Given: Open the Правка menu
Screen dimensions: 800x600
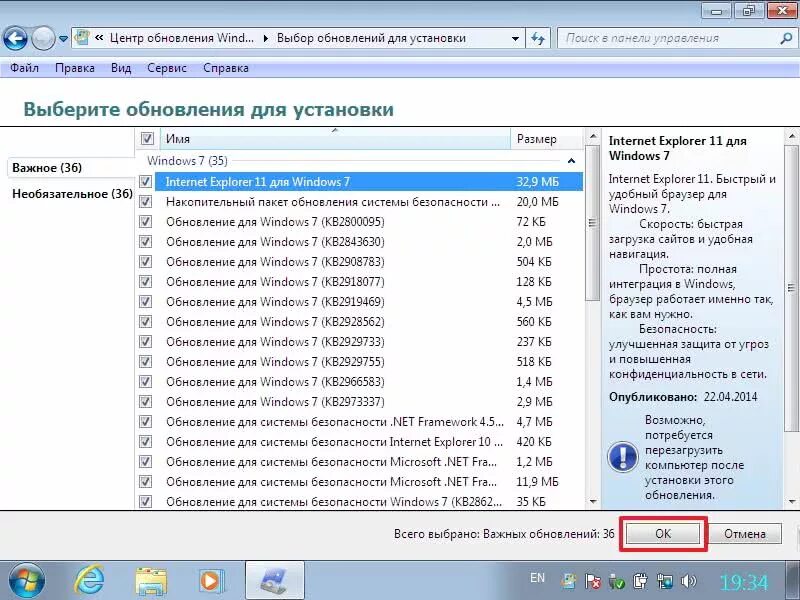Looking at the screenshot, I should pyautogui.click(x=74, y=68).
